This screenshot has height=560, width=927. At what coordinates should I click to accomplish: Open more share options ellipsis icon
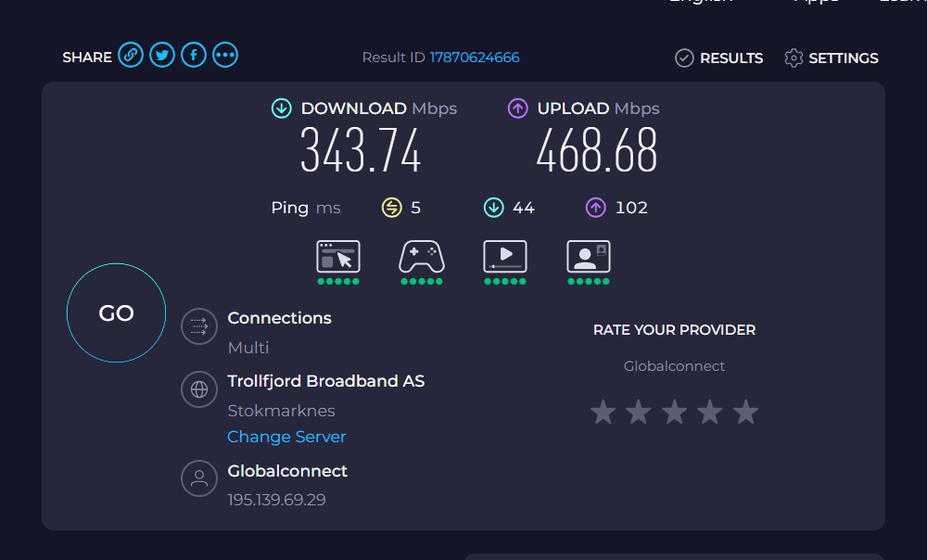225,56
